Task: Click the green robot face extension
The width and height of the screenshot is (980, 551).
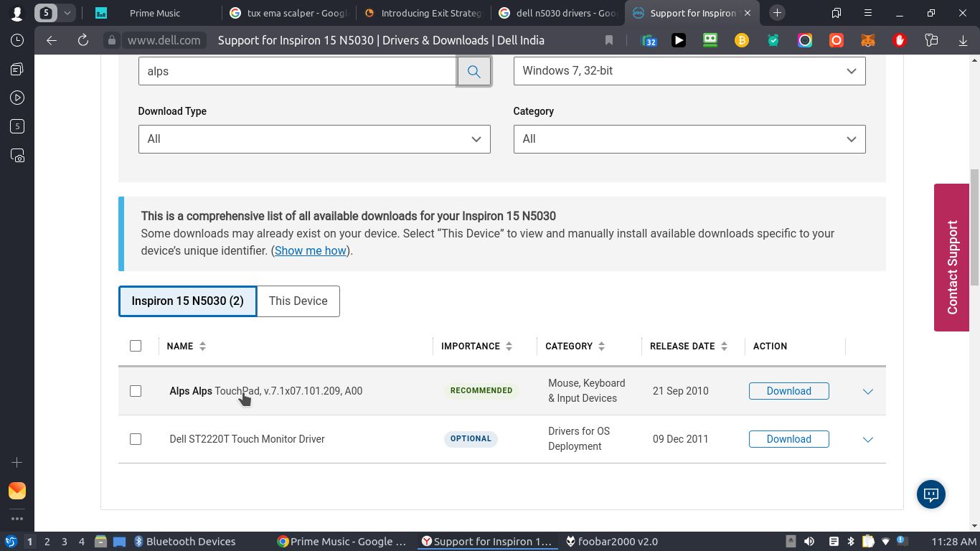Action: click(x=710, y=40)
